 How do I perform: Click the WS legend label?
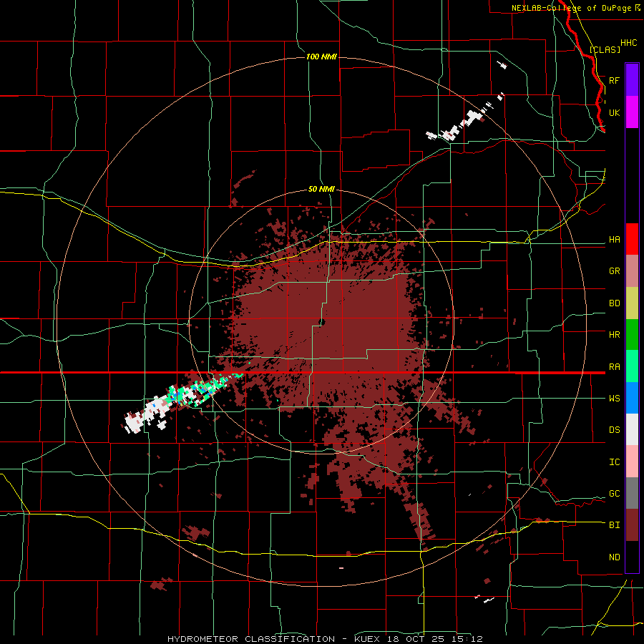614,399
